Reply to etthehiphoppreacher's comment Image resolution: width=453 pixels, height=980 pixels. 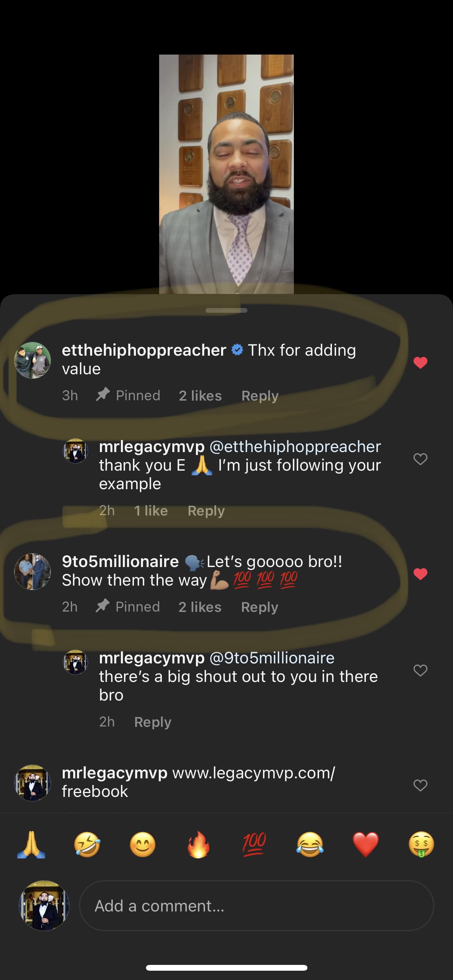click(260, 396)
